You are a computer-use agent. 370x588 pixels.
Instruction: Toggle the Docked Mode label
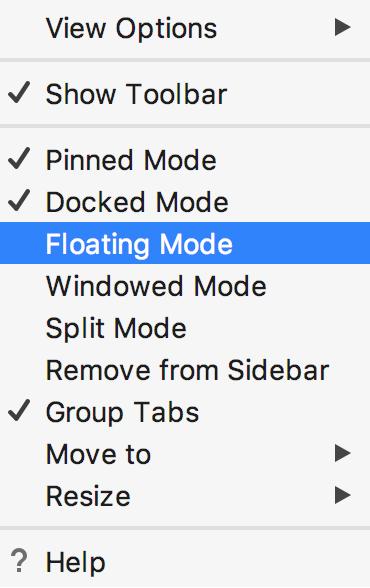click(137, 202)
